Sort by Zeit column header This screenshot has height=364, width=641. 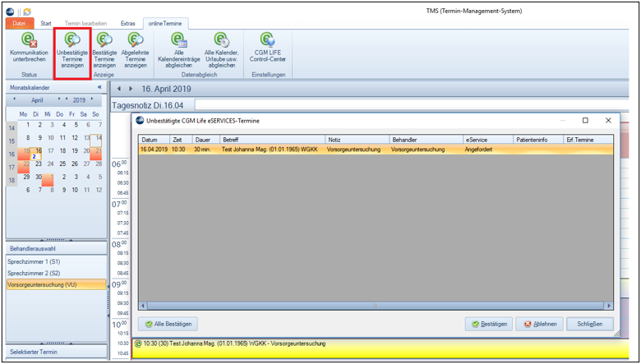(181, 140)
